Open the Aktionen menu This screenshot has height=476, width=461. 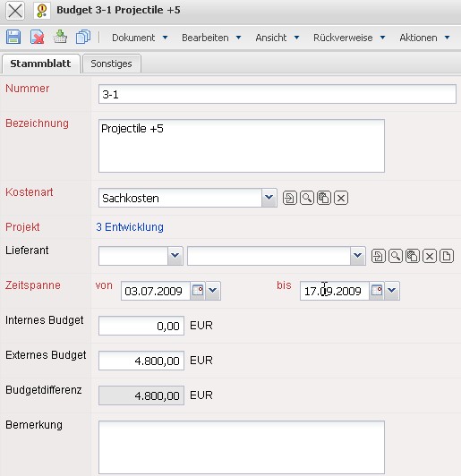(424, 38)
